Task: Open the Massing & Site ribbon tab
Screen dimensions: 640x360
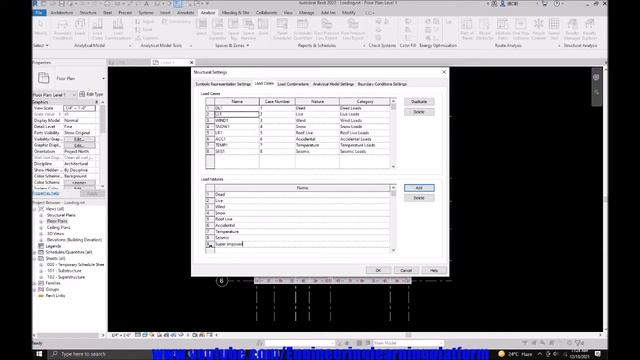Action: coord(236,13)
